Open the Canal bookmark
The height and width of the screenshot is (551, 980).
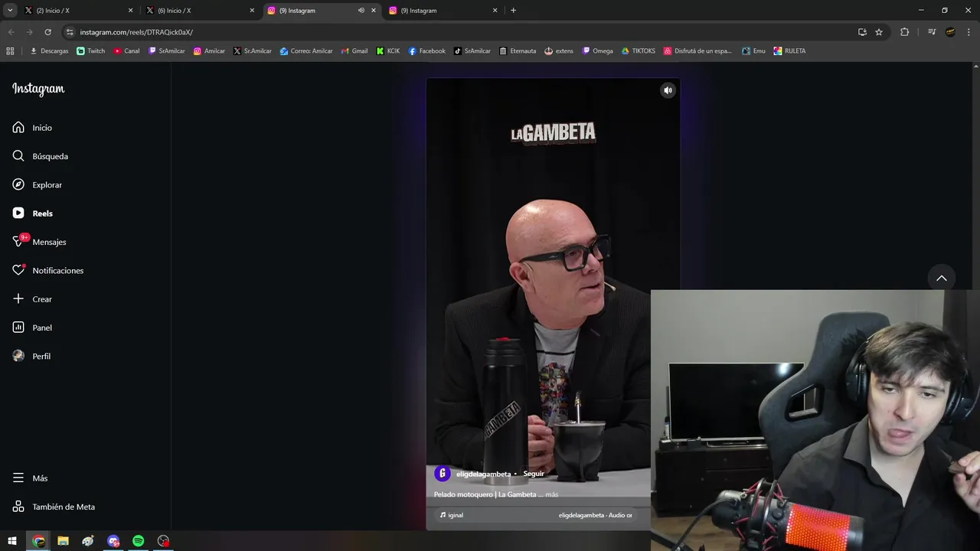(x=127, y=51)
